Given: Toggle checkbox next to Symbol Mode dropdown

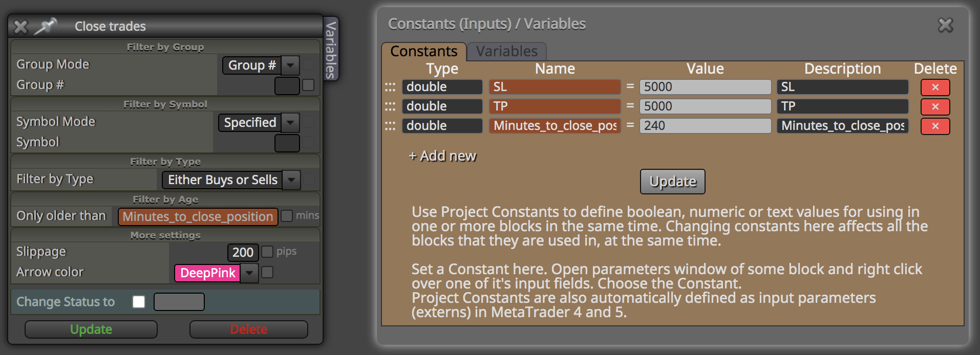Looking at the screenshot, I should pyautogui.click(x=308, y=122).
